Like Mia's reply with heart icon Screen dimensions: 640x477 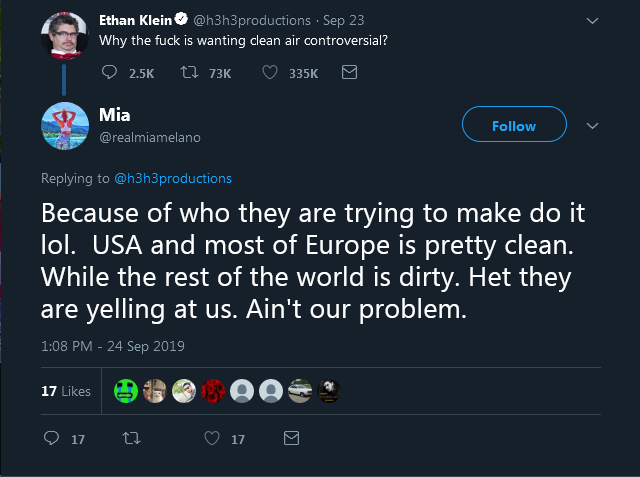pyautogui.click(x=211, y=438)
